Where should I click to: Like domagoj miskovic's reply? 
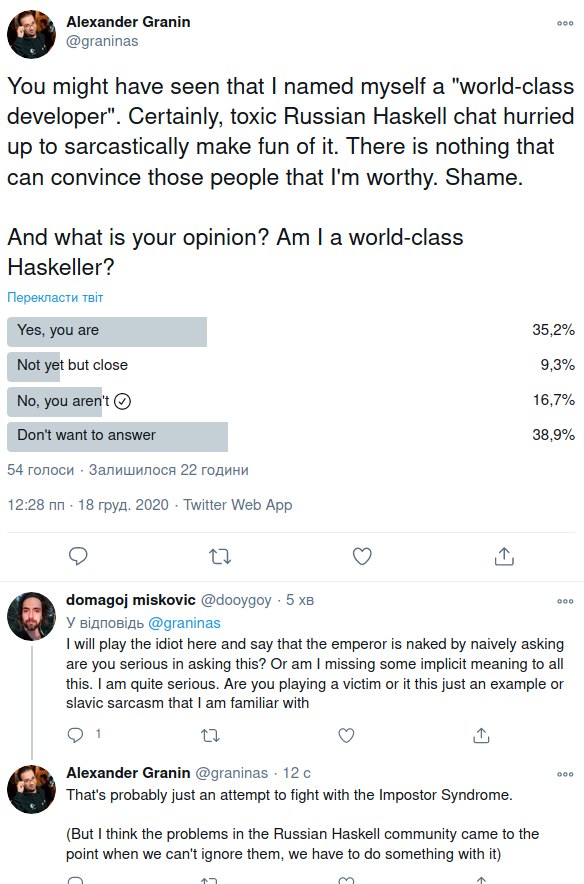pos(346,735)
